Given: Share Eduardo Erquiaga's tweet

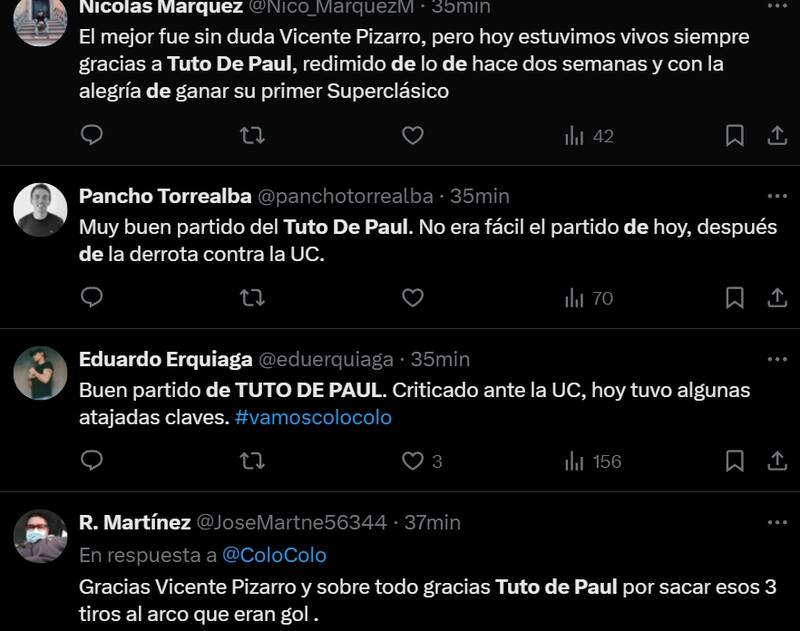Looking at the screenshot, I should pyautogui.click(x=777, y=461).
